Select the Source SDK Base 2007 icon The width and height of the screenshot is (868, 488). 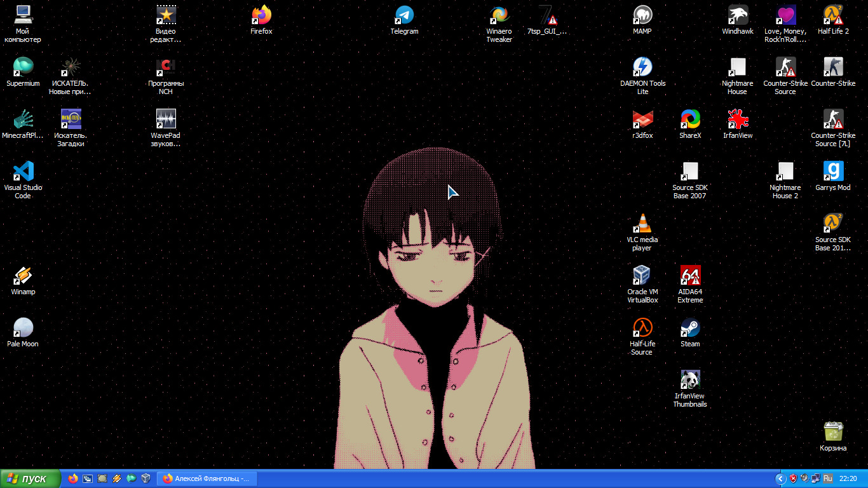click(x=690, y=180)
